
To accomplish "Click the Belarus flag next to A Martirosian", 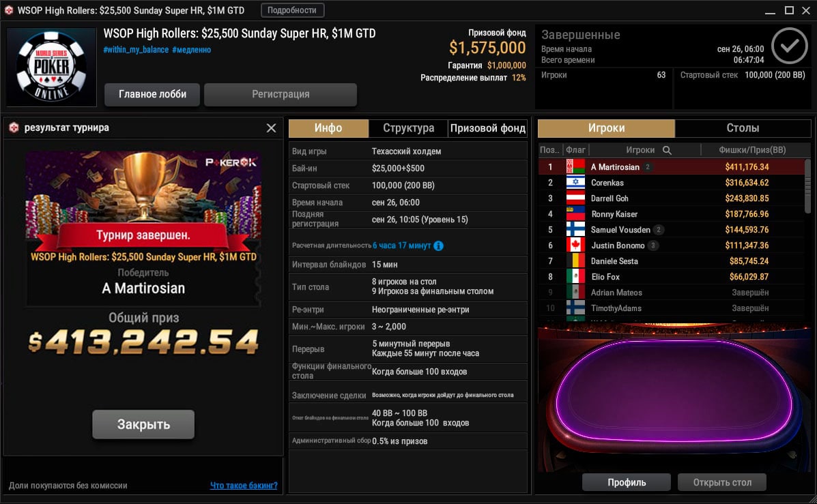I will click(x=576, y=166).
